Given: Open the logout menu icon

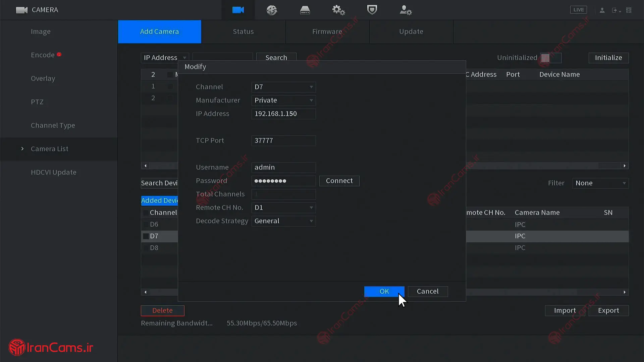Looking at the screenshot, I should (615, 10).
